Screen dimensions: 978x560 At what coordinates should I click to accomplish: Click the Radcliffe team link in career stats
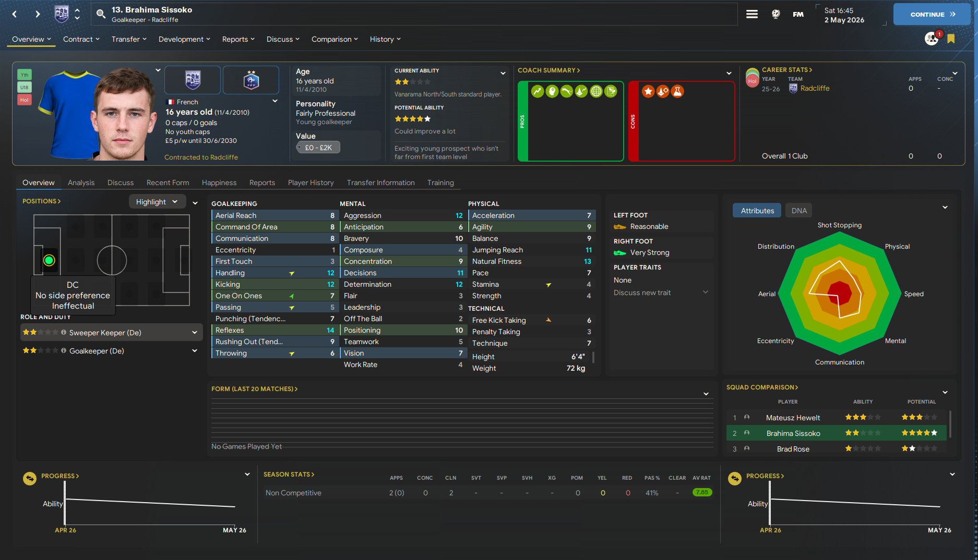(815, 88)
